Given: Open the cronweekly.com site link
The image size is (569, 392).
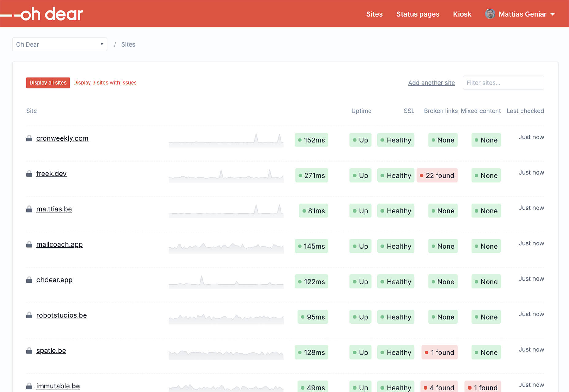Looking at the screenshot, I should click(x=62, y=138).
